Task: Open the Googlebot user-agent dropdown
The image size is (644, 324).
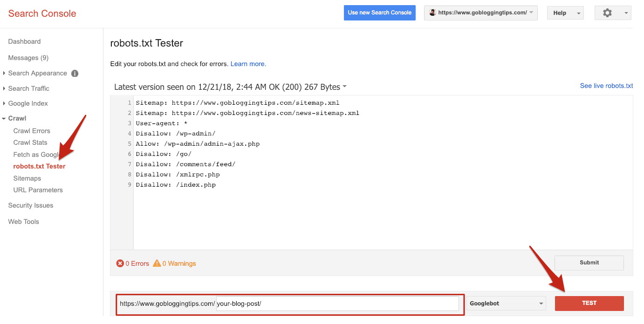Action: (507, 304)
